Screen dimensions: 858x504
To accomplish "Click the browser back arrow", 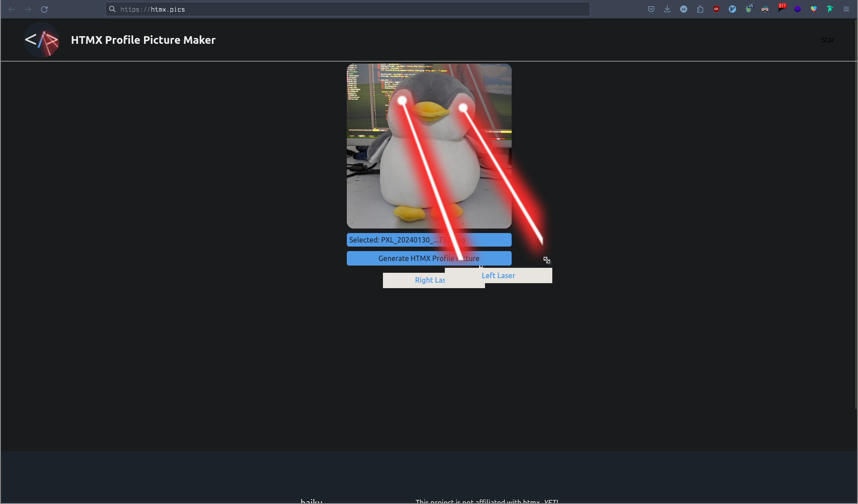I will click(x=12, y=9).
